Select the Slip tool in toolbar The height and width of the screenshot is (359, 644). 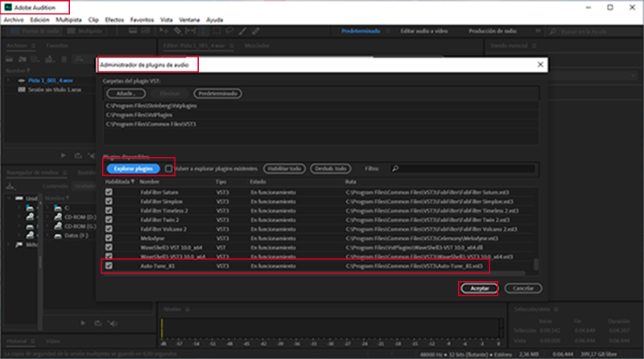point(191,31)
